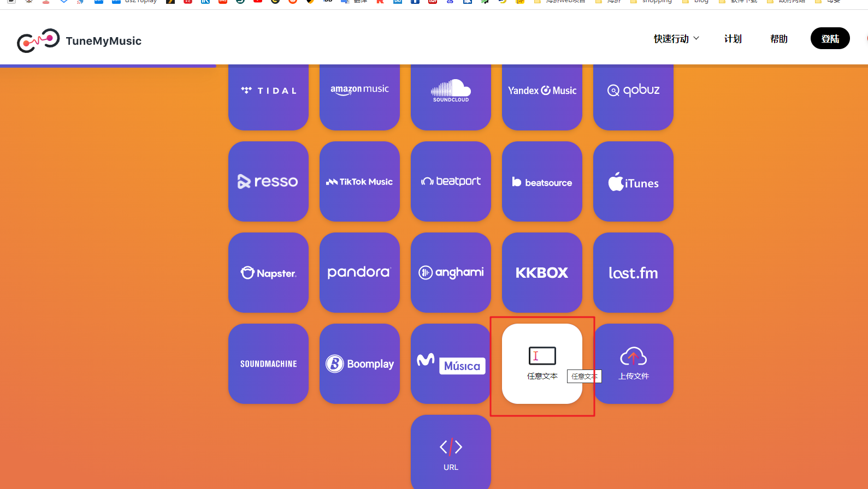Open the 帮助 help menu item
The width and height of the screenshot is (868, 489).
point(778,39)
